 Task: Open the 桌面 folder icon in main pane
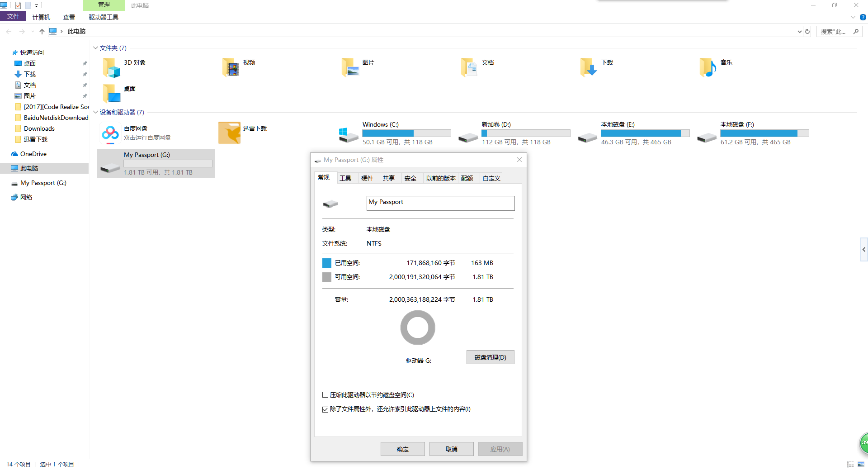(111, 94)
